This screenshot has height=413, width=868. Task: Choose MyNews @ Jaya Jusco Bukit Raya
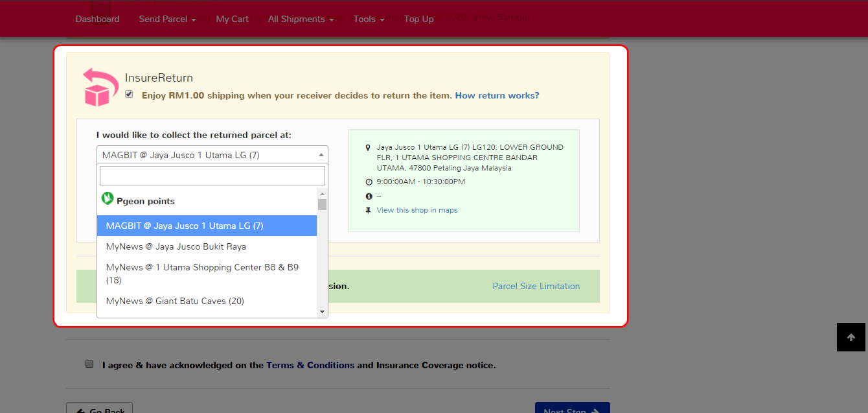click(207, 246)
